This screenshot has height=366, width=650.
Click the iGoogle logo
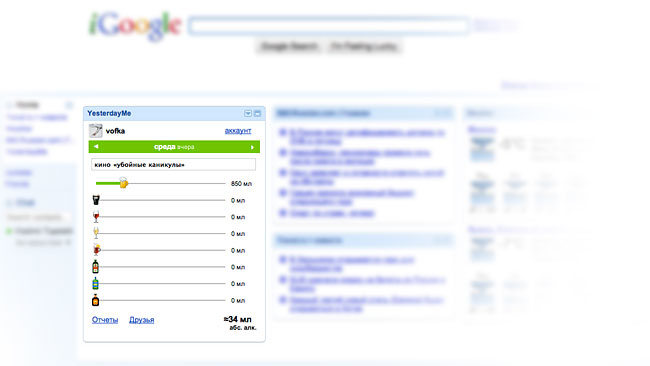point(135,26)
